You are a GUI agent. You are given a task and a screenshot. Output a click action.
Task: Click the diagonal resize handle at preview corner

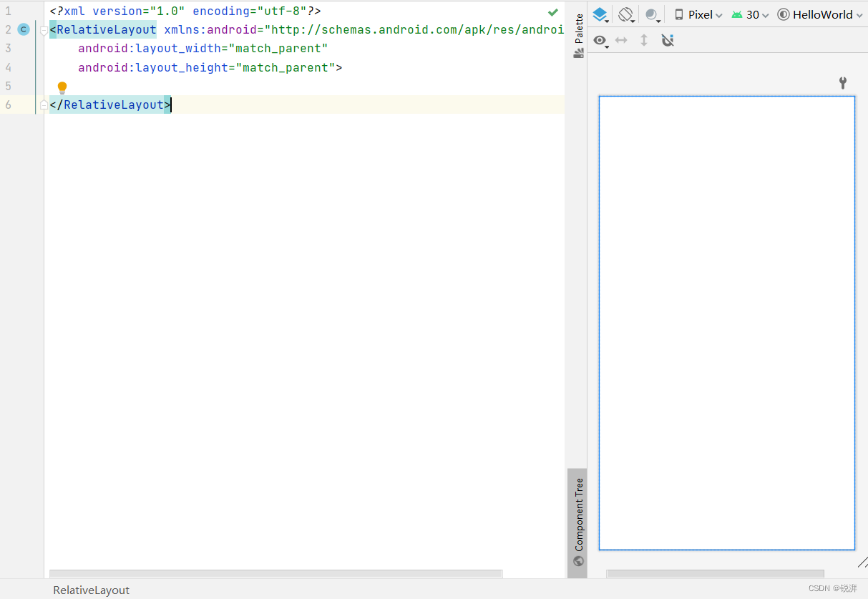pos(862,563)
